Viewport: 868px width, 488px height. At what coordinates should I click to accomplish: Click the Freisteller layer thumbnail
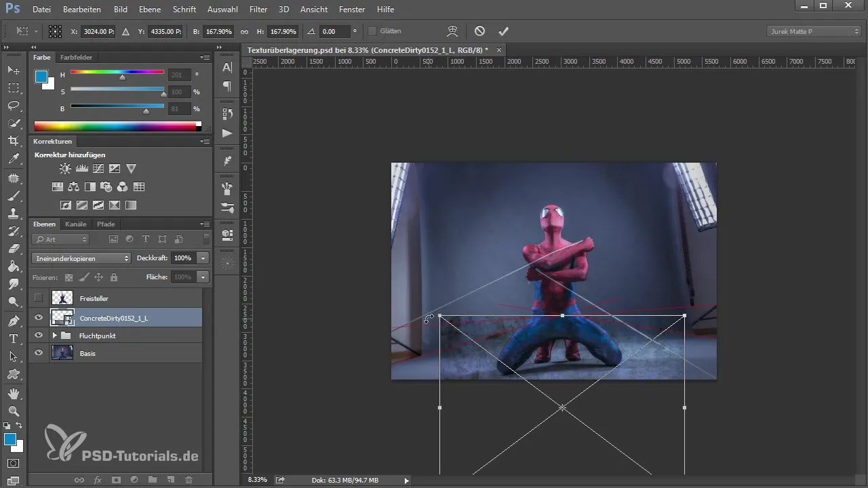[x=62, y=298]
